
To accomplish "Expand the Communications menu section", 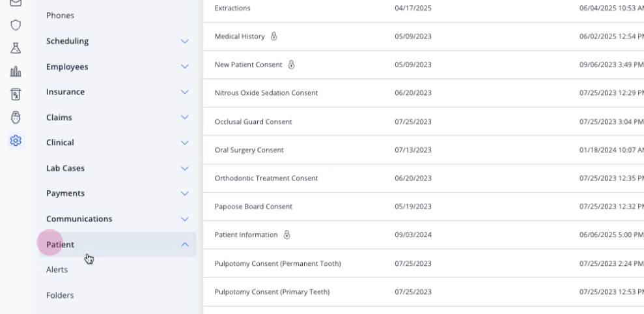I will tap(117, 219).
